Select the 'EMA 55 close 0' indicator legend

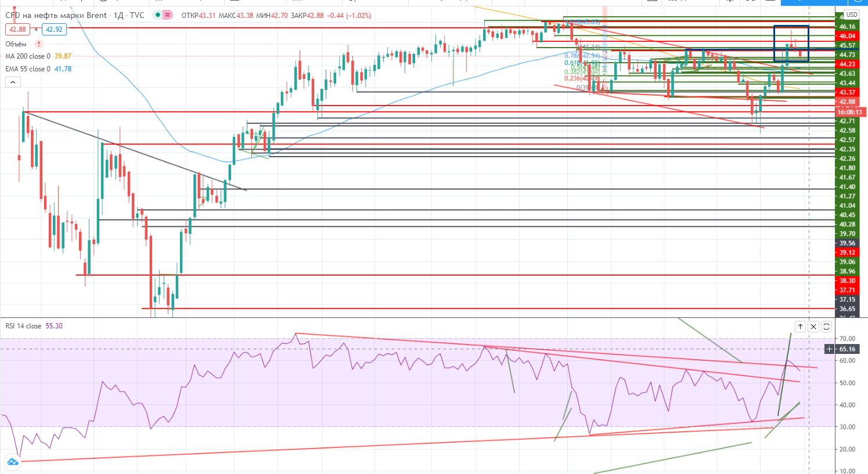(x=28, y=69)
